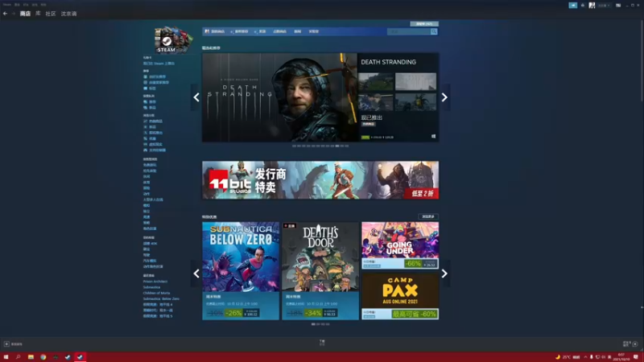Go back with the back arrow

5,14
